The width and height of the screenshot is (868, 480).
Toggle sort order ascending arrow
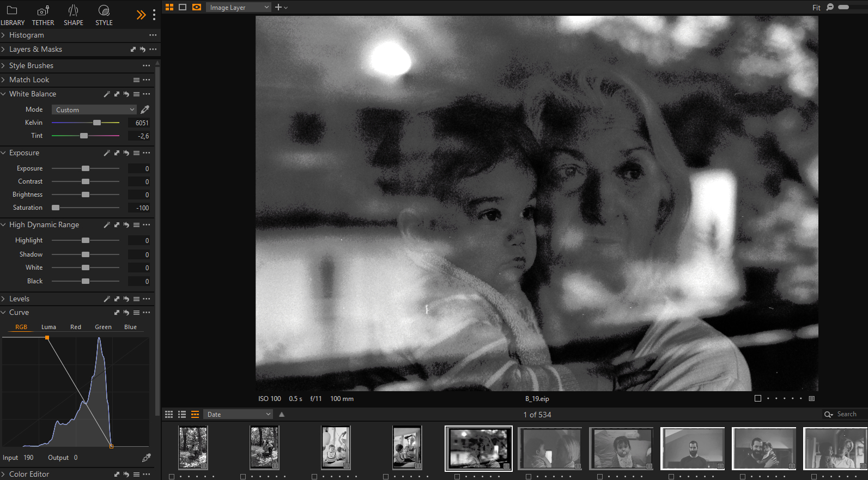click(x=282, y=415)
